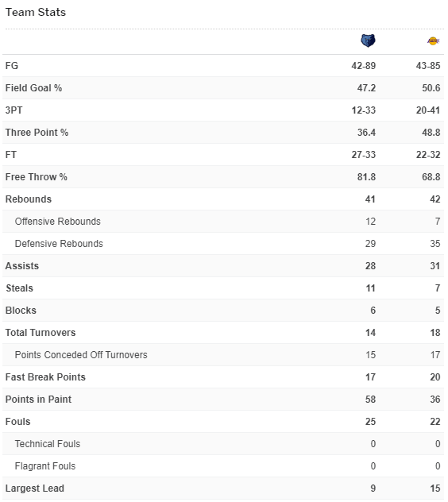Click the Memphis Grizzlies team logo
Viewport: 448px width, 502px height.
click(368, 41)
